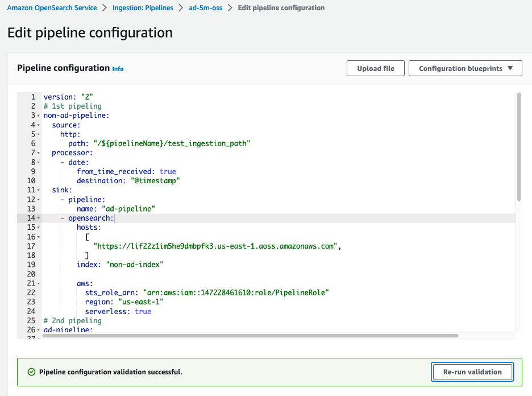Fold the sink section at line 11
Image resolution: width=532 pixels, height=396 pixels.
point(38,190)
